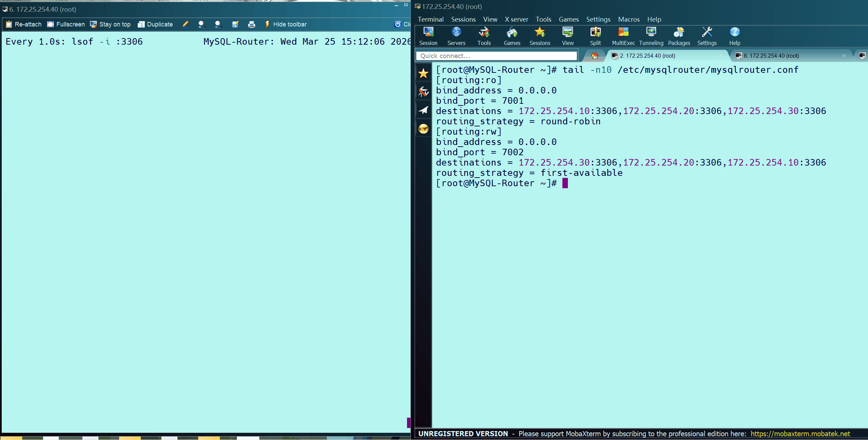Open the Servers toolbar icon

[456, 36]
